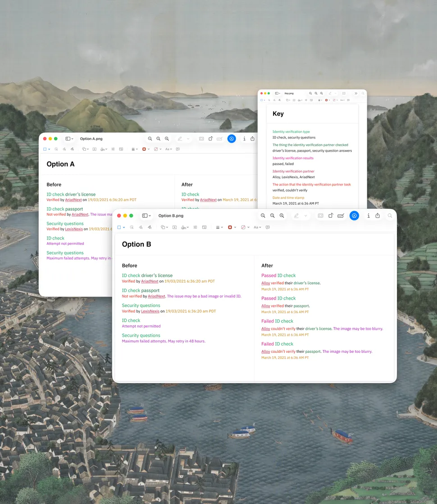The height and width of the screenshot is (504, 437).
Task: Show inspector info in Option B window
Action: point(369,216)
